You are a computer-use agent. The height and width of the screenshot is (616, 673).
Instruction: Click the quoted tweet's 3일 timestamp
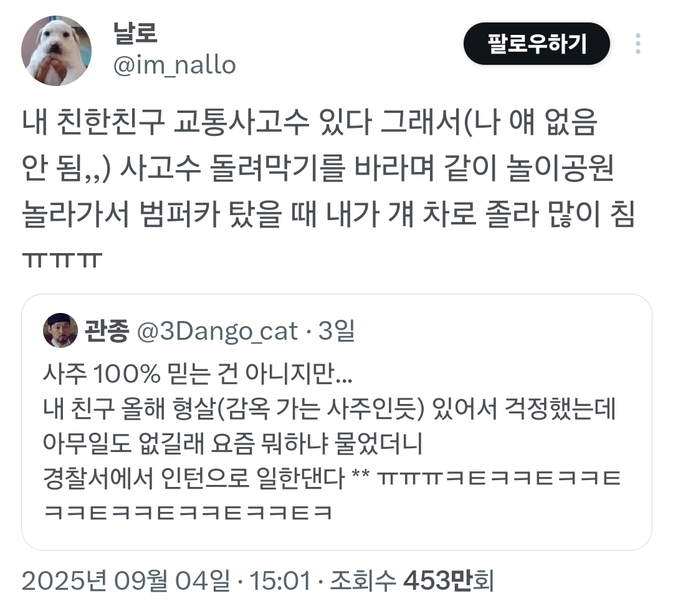click(336, 330)
